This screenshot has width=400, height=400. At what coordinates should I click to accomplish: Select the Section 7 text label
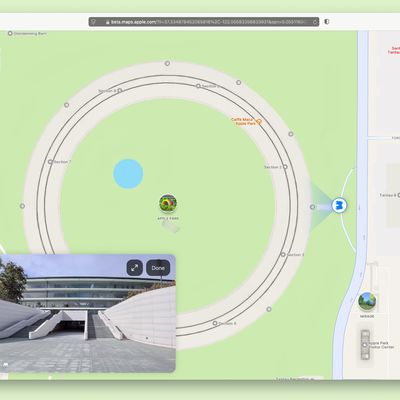coord(62,162)
